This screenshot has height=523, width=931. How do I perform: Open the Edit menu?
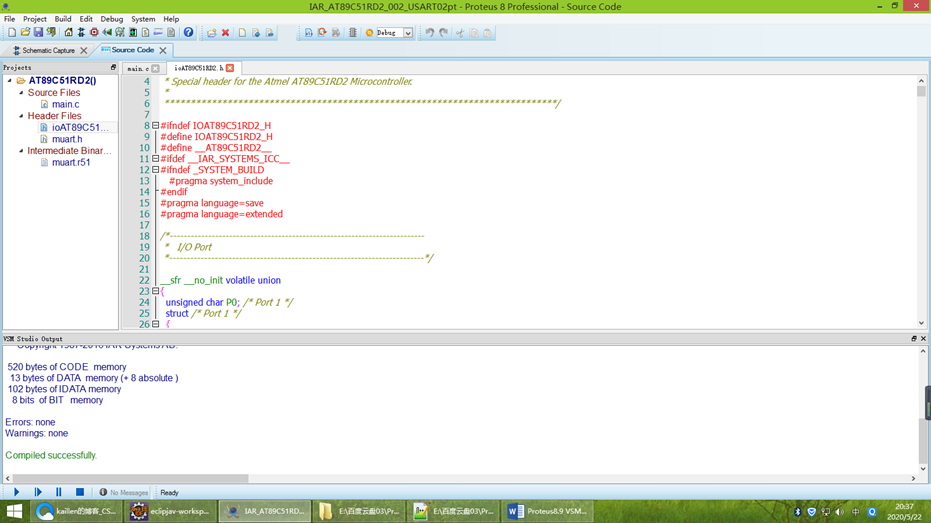tap(86, 19)
